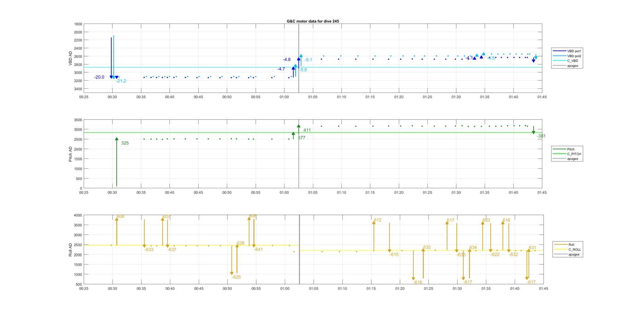Viewport: 644px width, 319px height.
Task: Click the '-5.5' VBD data label
Action: point(303,70)
